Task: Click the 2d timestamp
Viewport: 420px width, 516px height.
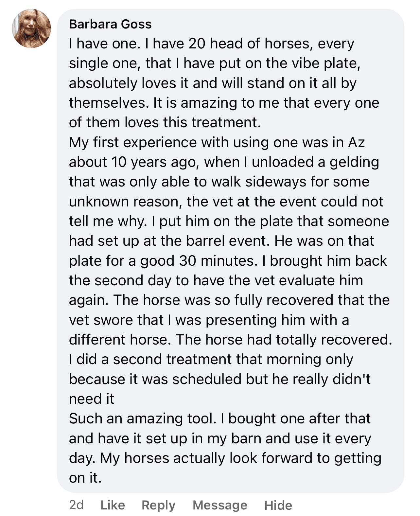Action: [x=76, y=505]
